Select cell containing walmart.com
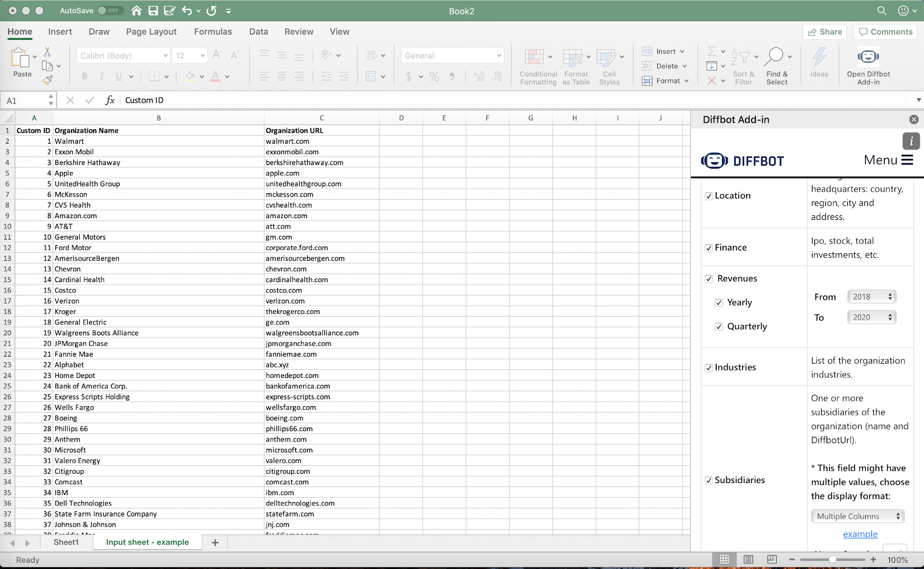 click(x=322, y=141)
